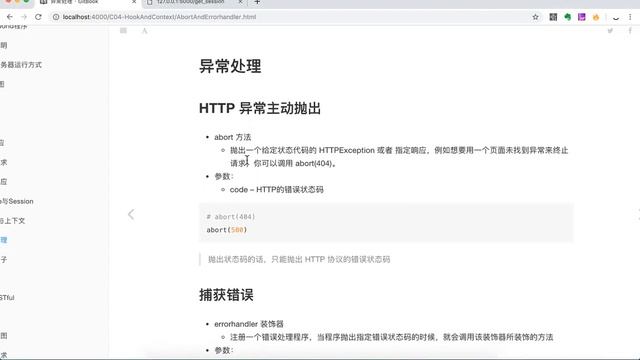Viewport: 640px width, 360px height.
Task: Reload the page with the refresh icon
Action: coord(38,17)
